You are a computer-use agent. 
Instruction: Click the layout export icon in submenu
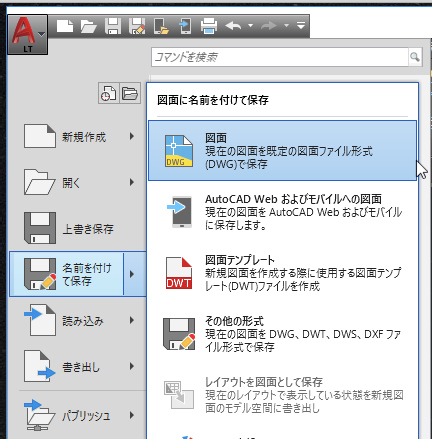(x=179, y=395)
